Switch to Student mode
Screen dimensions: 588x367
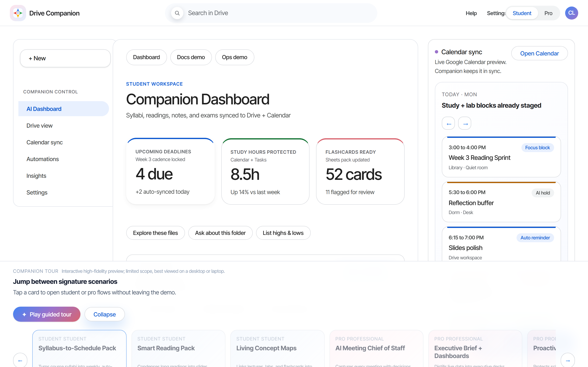[x=522, y=13]
